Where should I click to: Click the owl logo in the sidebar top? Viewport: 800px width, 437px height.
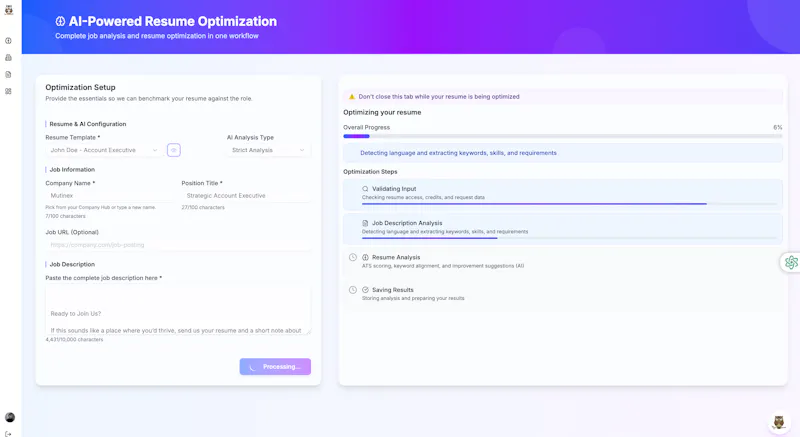pos(9,10)
